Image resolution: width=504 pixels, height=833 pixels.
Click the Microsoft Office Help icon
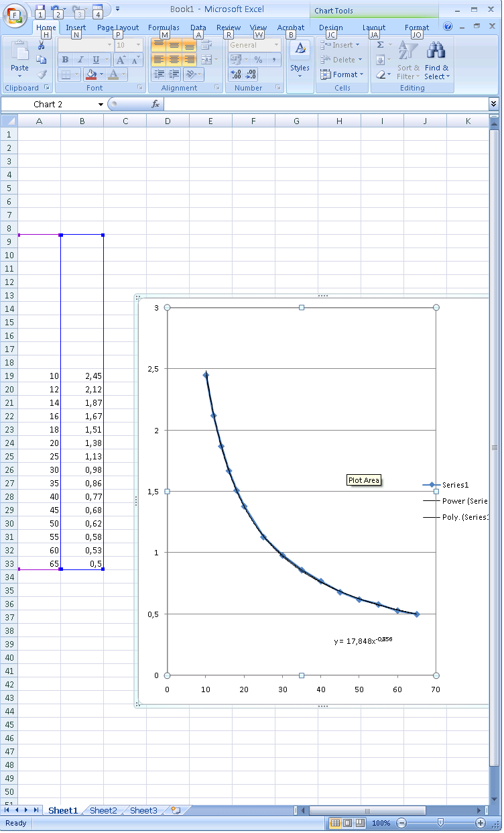click(x=448, y=27)
